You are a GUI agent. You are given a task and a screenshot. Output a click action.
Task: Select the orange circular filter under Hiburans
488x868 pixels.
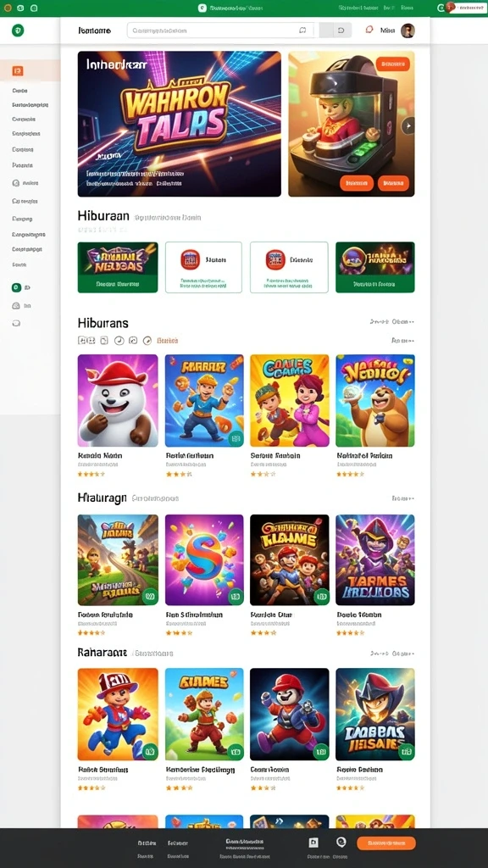[147, 341]
